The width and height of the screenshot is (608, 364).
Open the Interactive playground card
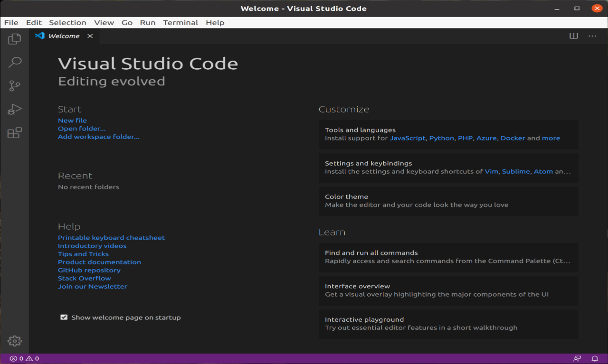pos(448,324)
